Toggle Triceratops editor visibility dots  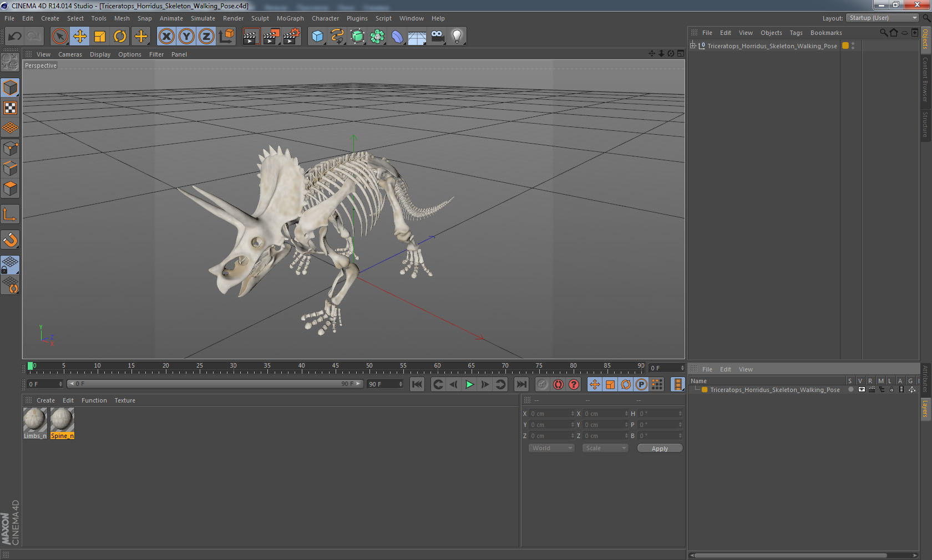(853, 45)
